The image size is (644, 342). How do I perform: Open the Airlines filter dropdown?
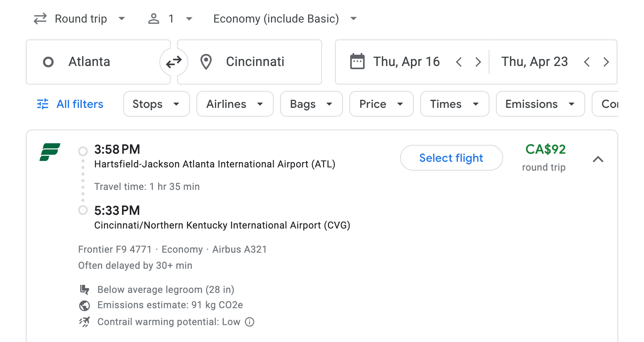click(x=235, y=104)
